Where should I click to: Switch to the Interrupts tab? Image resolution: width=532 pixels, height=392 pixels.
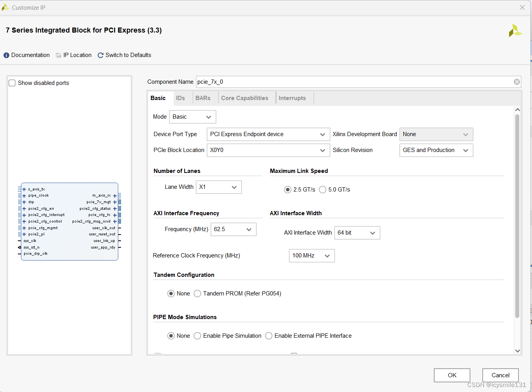click(292, 98)
